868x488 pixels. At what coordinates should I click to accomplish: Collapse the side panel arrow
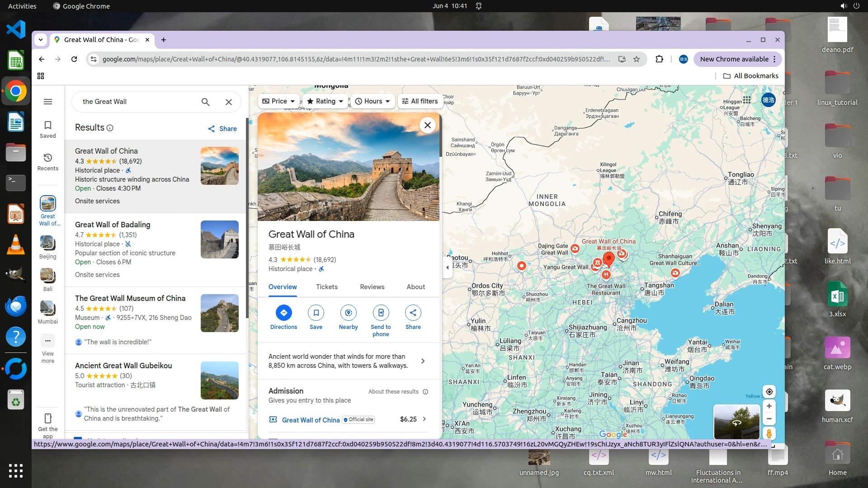click(448, 267)
